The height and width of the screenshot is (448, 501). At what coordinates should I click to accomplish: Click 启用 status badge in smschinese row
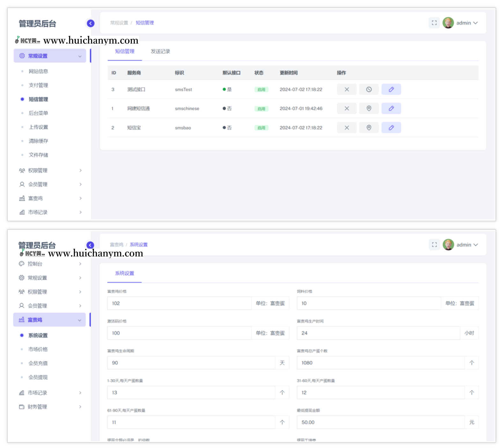pyautogui.click(x=261, y=109)
